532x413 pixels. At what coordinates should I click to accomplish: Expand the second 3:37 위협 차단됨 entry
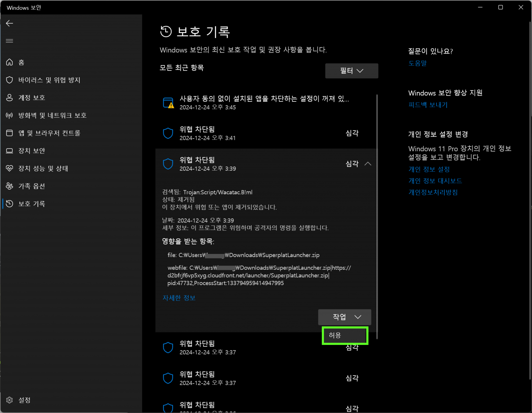point(266,378)
